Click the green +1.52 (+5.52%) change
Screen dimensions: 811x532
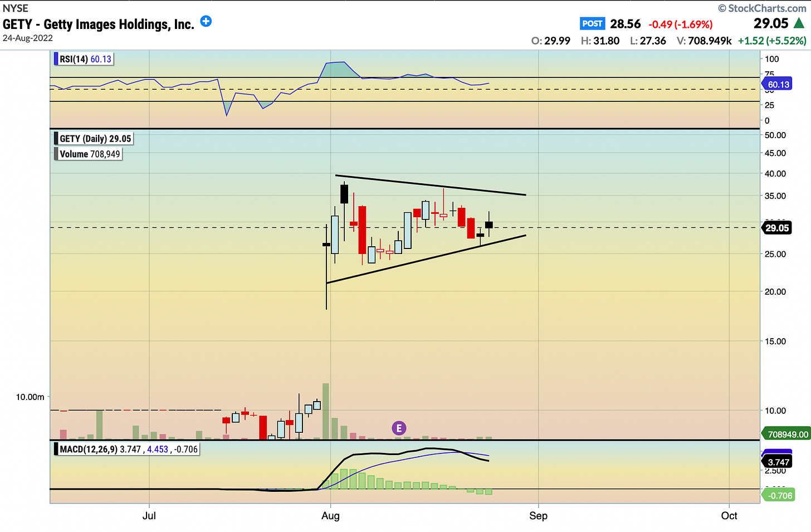pos(772,41)
